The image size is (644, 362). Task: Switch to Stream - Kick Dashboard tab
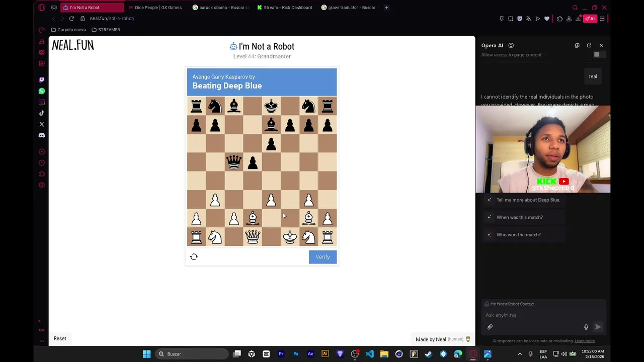[285, 8]
